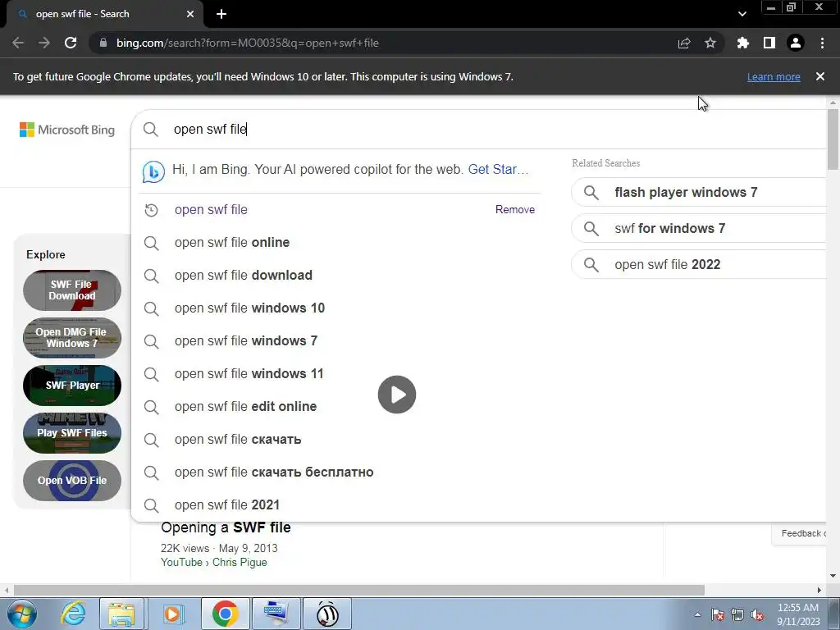Click the address bar URL
Image resolution: width=840 pixels, height=630 pixels.
248,43
